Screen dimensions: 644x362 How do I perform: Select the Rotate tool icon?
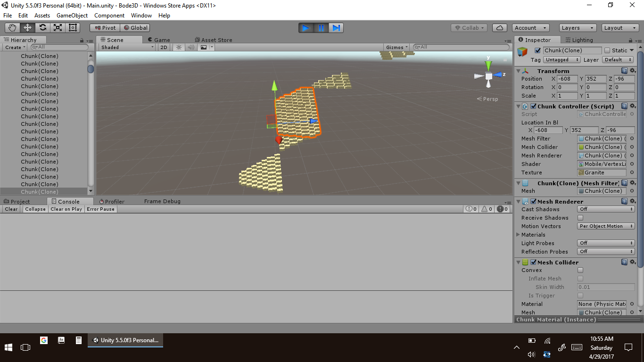(42, 28)
